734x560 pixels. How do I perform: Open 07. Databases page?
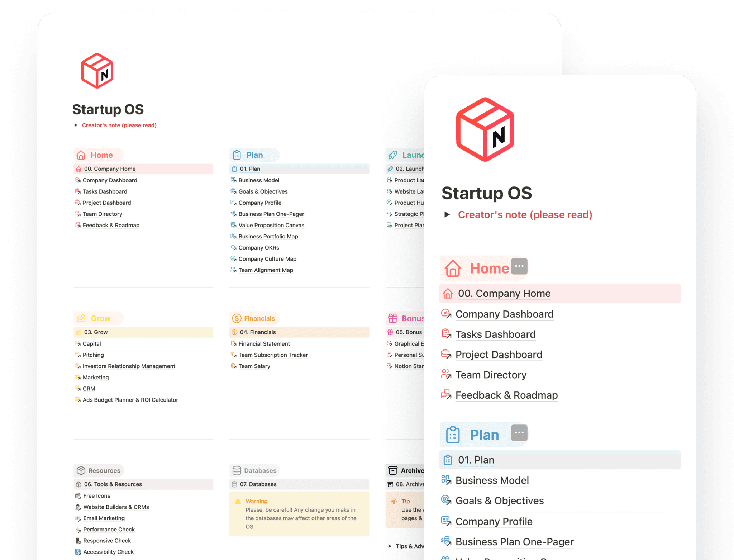click(299, 484)
